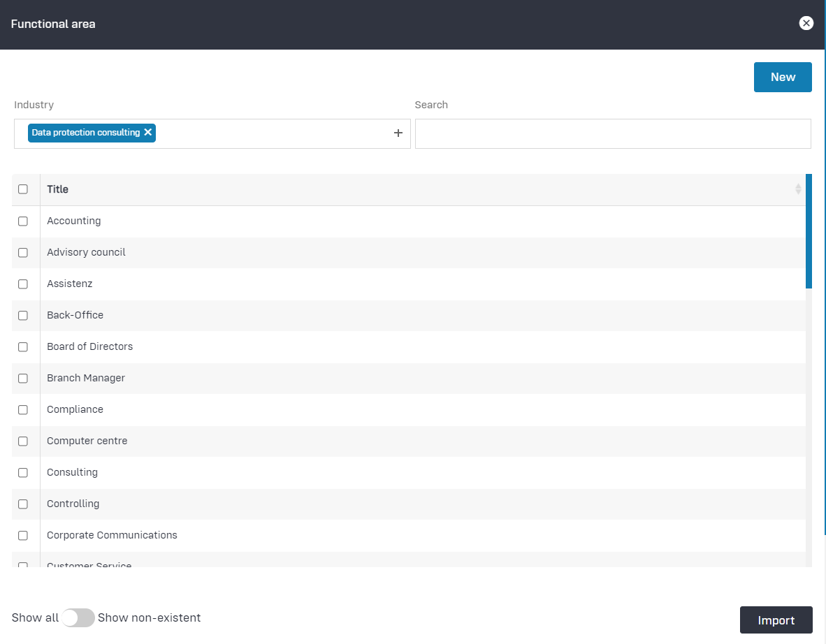Image resolution: width=826 pixels, height=644 pixels.
Task: Select the Corporate Communications entry
Action: [112, 535]
